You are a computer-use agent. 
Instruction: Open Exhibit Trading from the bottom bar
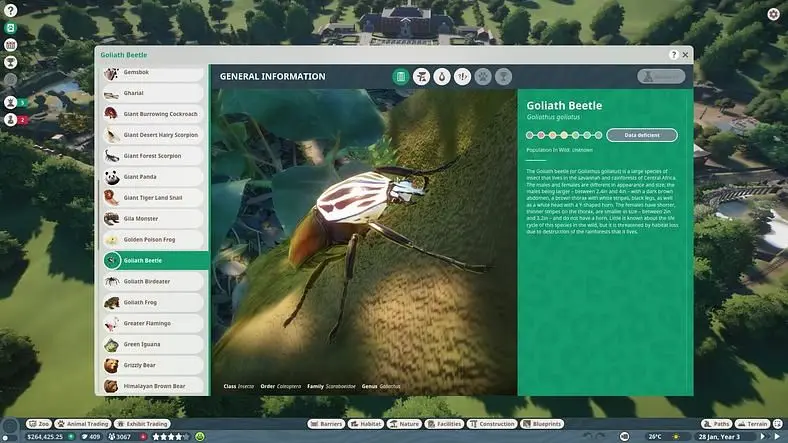143,424
